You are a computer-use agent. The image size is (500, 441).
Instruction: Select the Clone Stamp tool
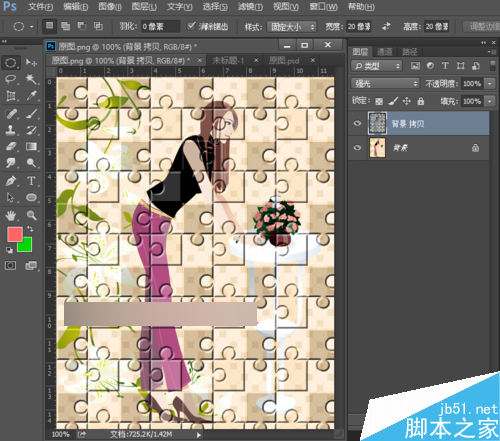click(x=11, y=130)
